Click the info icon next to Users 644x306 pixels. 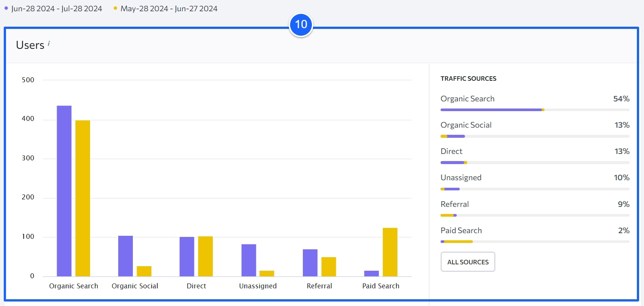(49, 44)
